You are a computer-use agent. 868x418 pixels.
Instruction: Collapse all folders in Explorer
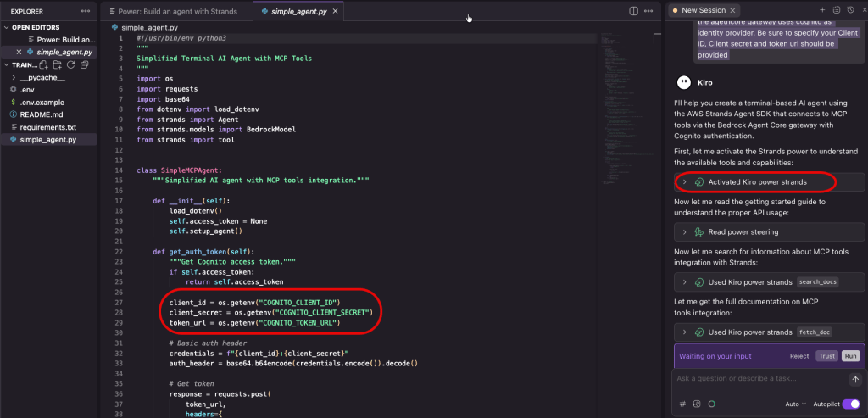click(x=84, y=64)
